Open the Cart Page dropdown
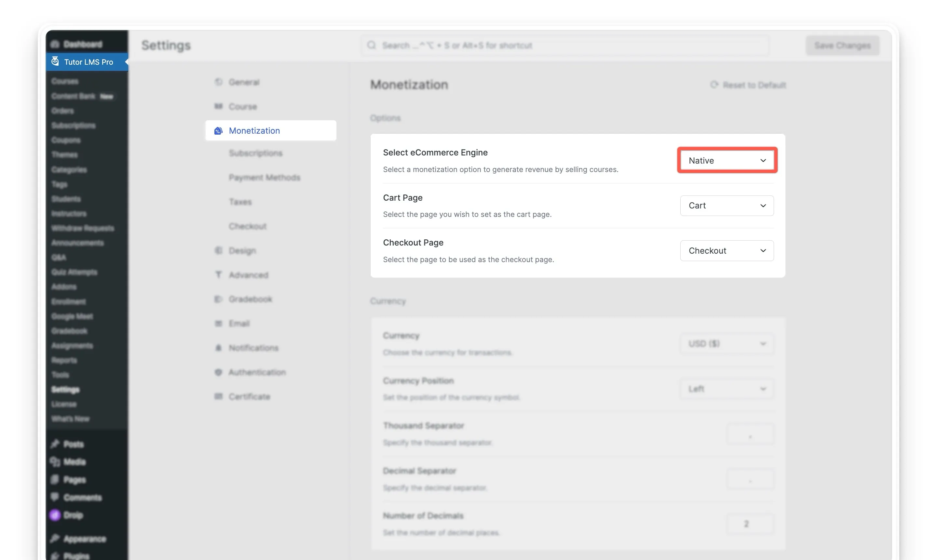This screenshot has width=937, height=560. (x=727, y=205)
